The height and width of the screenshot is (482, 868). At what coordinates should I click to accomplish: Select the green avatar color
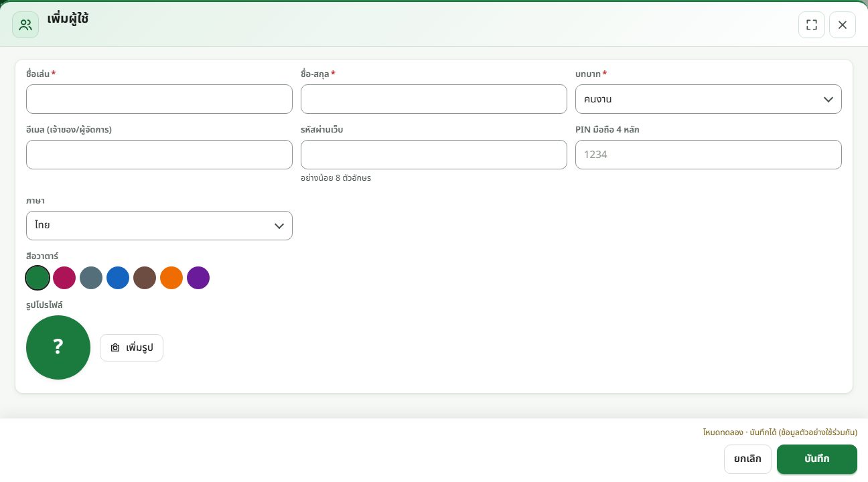click(x=38, y=278)
